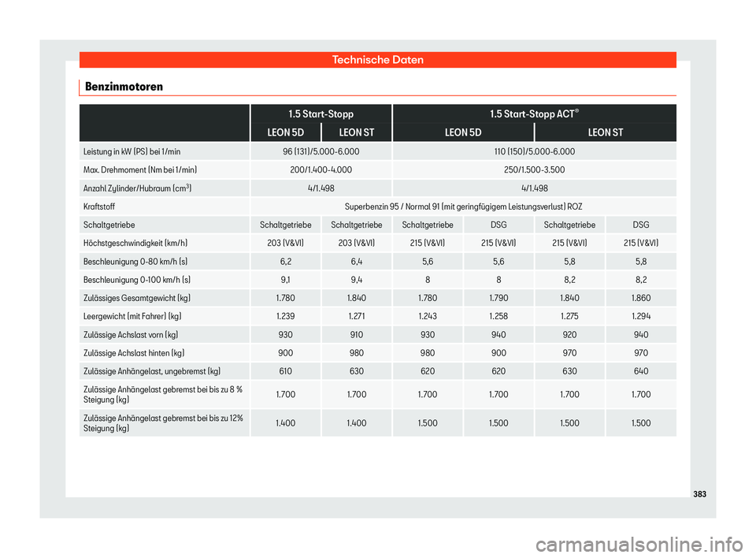Click the gross weight value '1.790'
Viewport: 756px width, 558px height.
pos(498,298)
